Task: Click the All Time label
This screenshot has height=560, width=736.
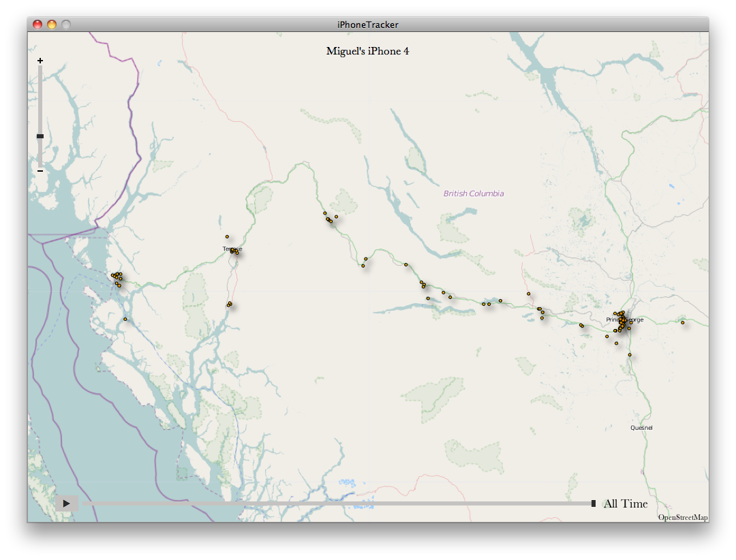Action: 625,503
